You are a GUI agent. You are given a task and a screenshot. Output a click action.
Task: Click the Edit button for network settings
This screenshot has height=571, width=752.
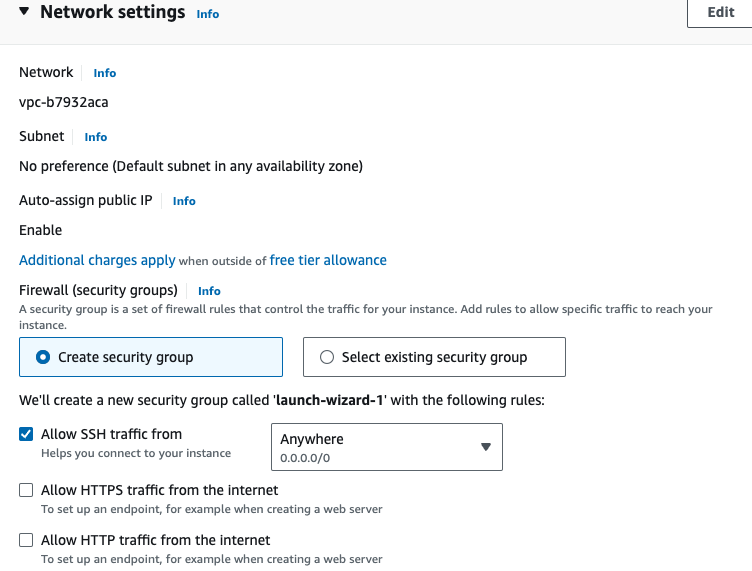tap(720, 12)
